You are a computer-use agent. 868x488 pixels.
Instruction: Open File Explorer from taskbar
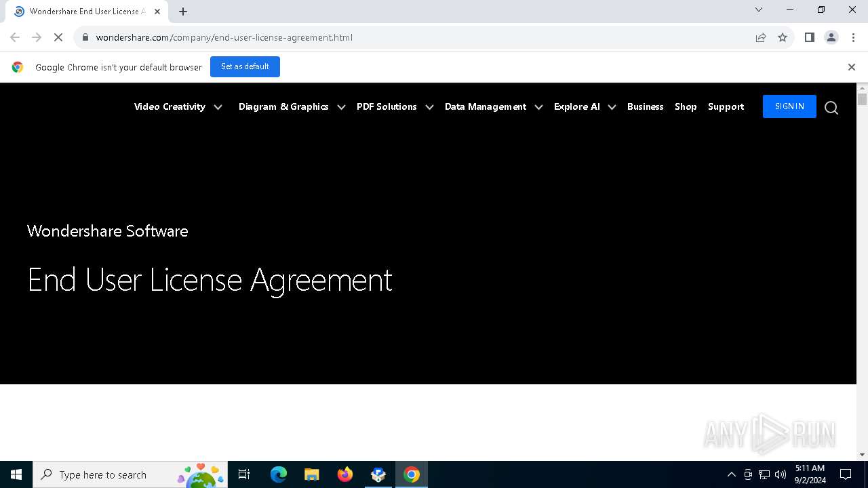coord(311,474)
